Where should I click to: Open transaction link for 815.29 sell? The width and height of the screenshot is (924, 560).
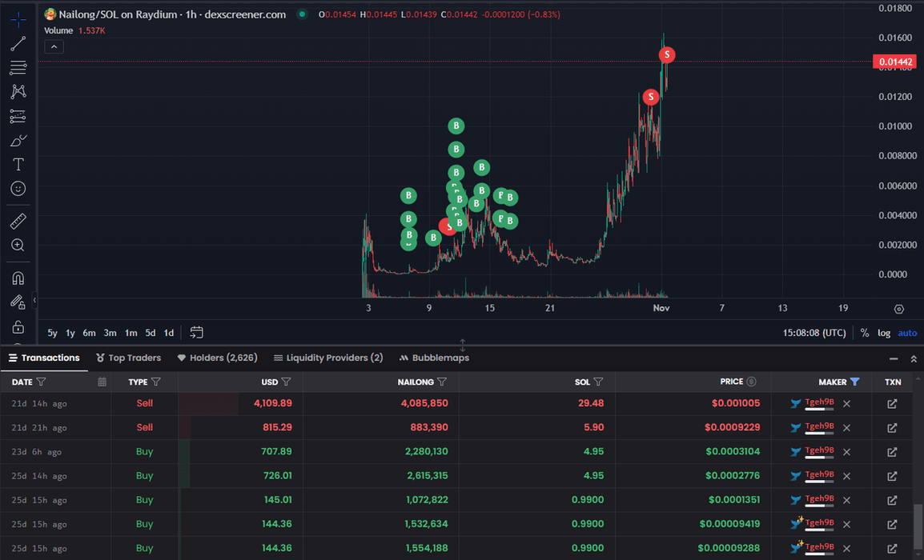892,427
